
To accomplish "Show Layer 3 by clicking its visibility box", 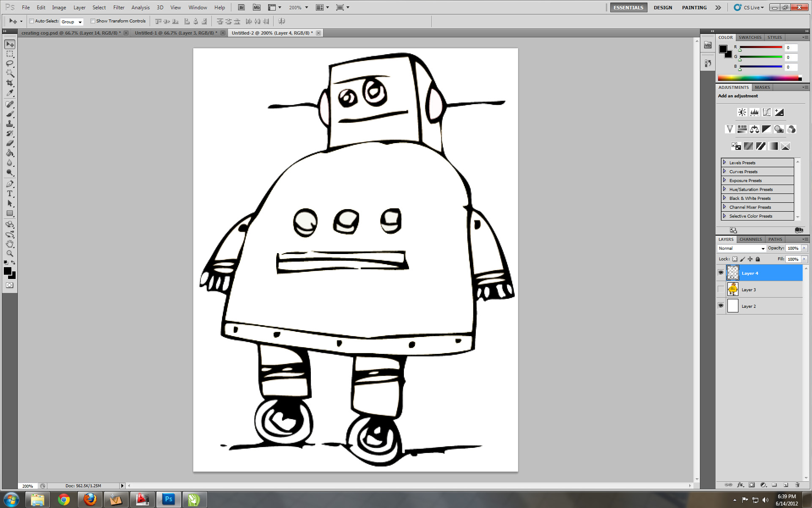I will [721, 289].
